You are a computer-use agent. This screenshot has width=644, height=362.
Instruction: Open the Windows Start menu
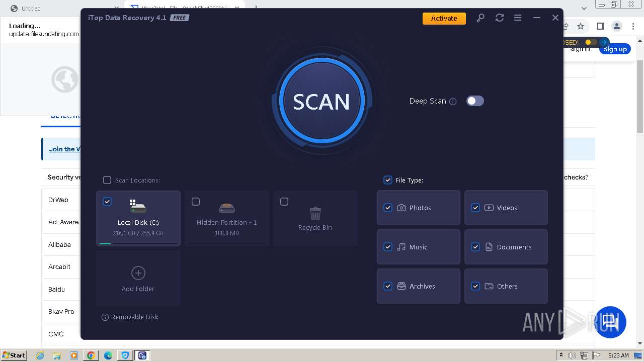[14, 355]
